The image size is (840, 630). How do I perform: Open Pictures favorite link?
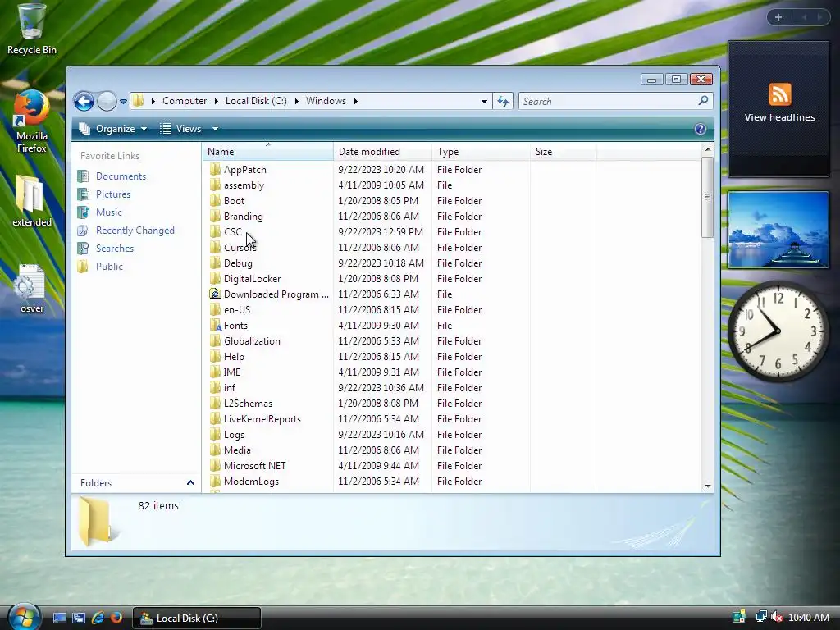[113, 194]
